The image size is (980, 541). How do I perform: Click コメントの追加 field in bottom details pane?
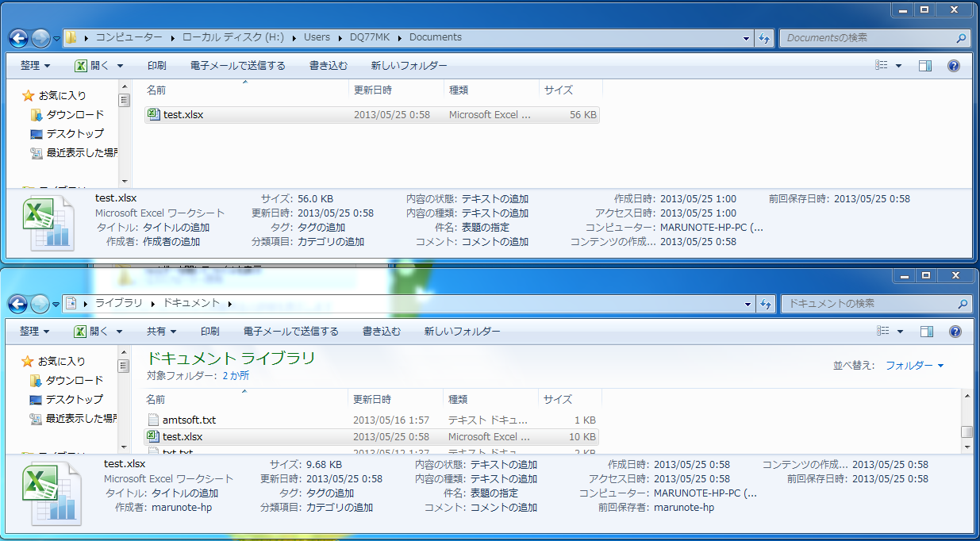tap(504, 507)
